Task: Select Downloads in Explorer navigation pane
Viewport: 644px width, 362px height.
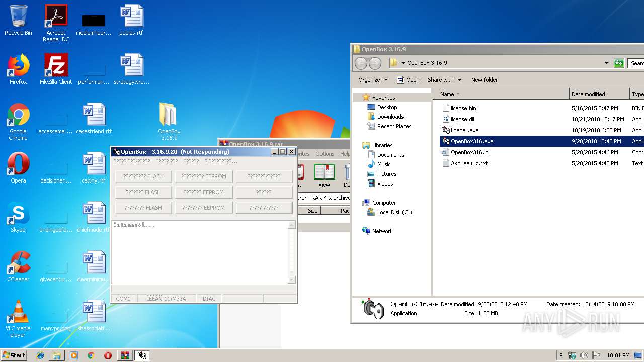Action: pyautogui.click(x=390, y=117)
